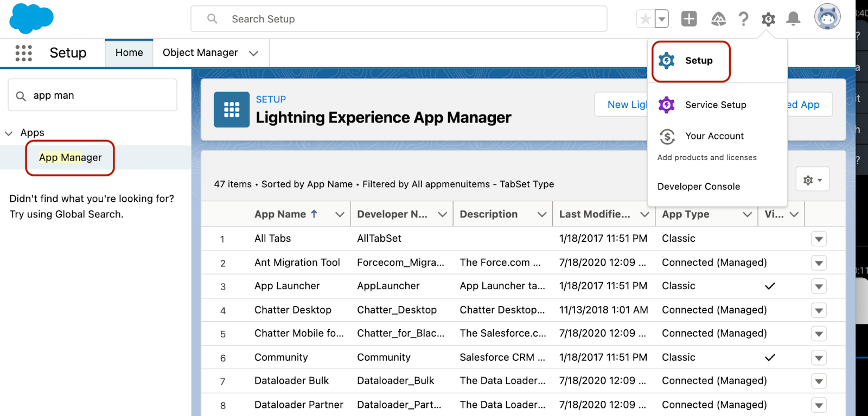Collapse the Apps tree section
This screenshot has height=416, width=868.
[x=9, y=133]
